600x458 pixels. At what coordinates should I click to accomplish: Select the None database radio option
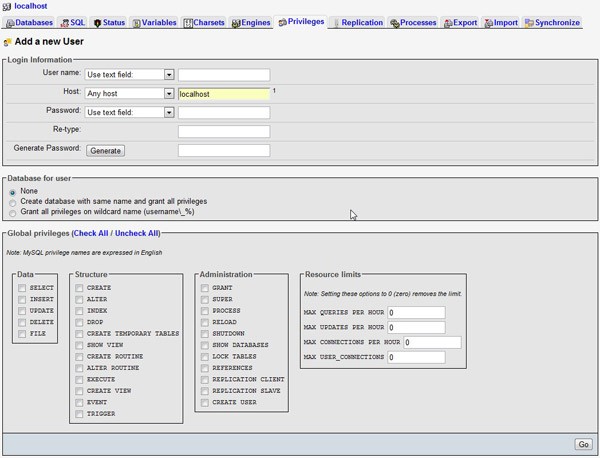pyautogui.click(x=13, y=192)
